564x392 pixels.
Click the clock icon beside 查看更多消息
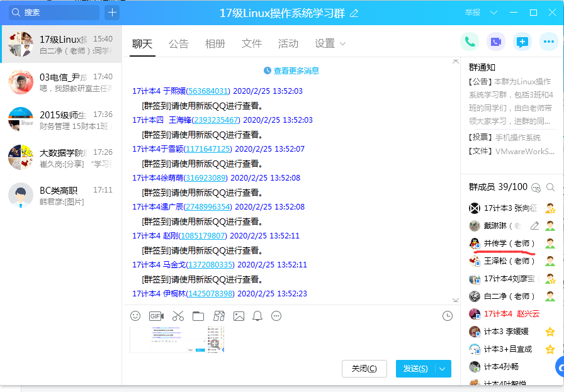(268, 70)
